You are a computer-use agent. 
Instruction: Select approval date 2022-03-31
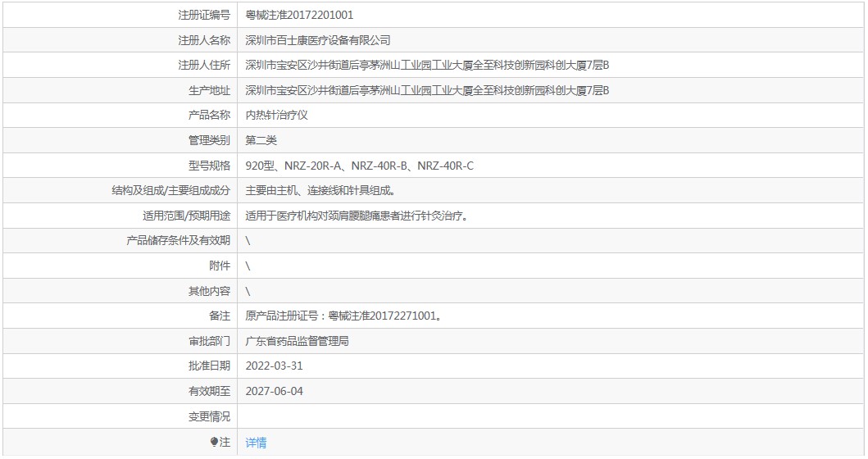[274, 366]
